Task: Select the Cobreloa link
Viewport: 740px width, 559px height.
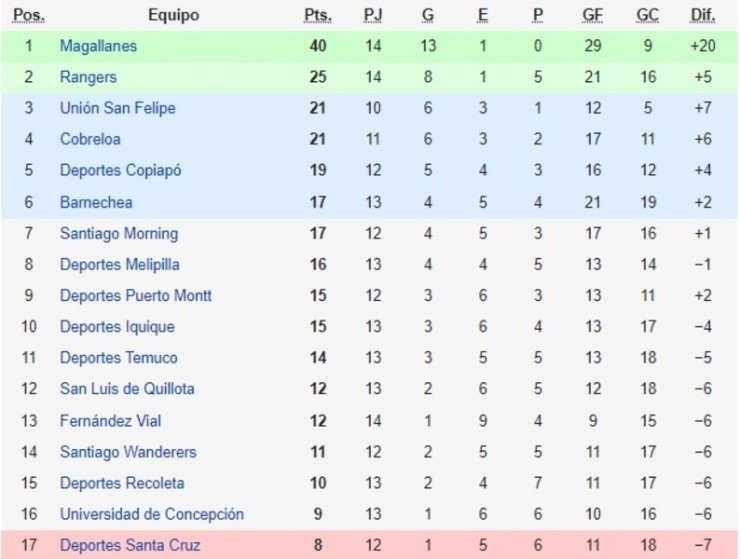Action: click(x=90, y=139)
